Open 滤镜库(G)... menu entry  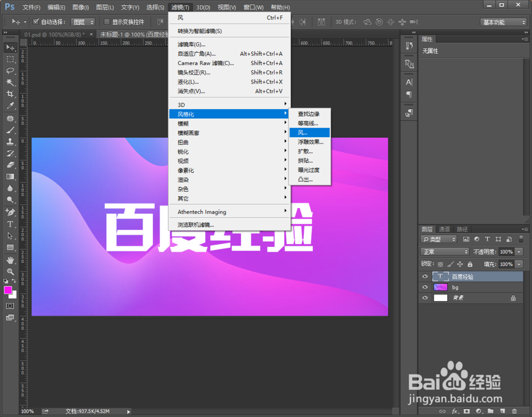tap(229, 45)
